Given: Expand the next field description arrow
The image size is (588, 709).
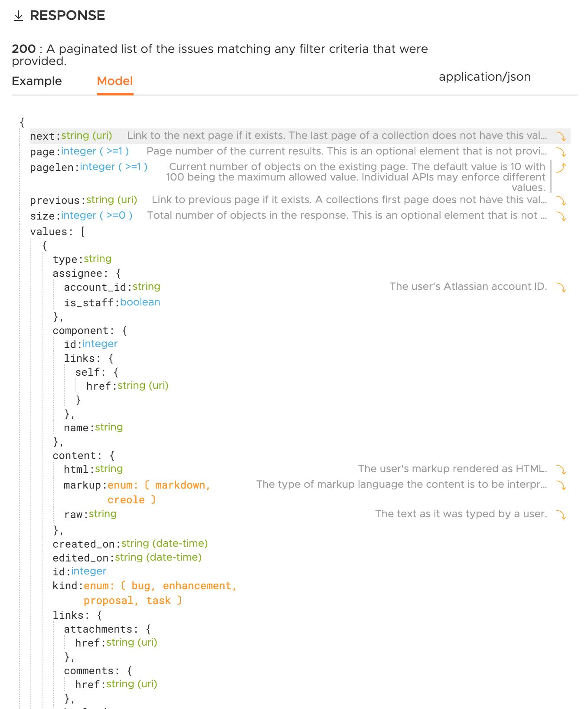Looking at the screenshot, I should tap(561, 137).
